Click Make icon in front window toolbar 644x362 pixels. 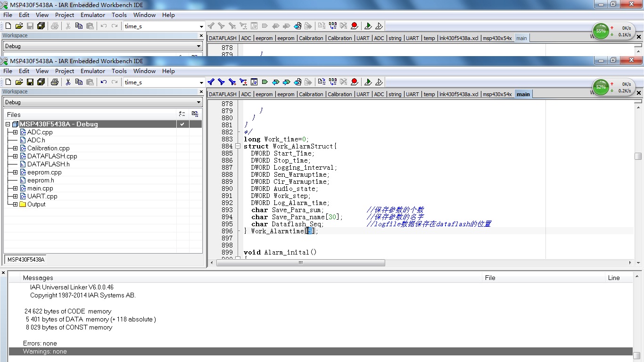point(333,82)
